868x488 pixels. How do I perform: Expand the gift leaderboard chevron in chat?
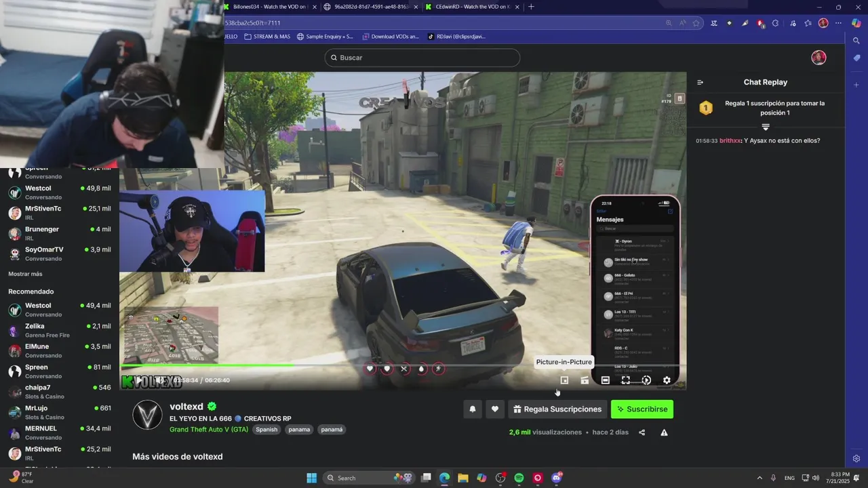tap(766, 127)
